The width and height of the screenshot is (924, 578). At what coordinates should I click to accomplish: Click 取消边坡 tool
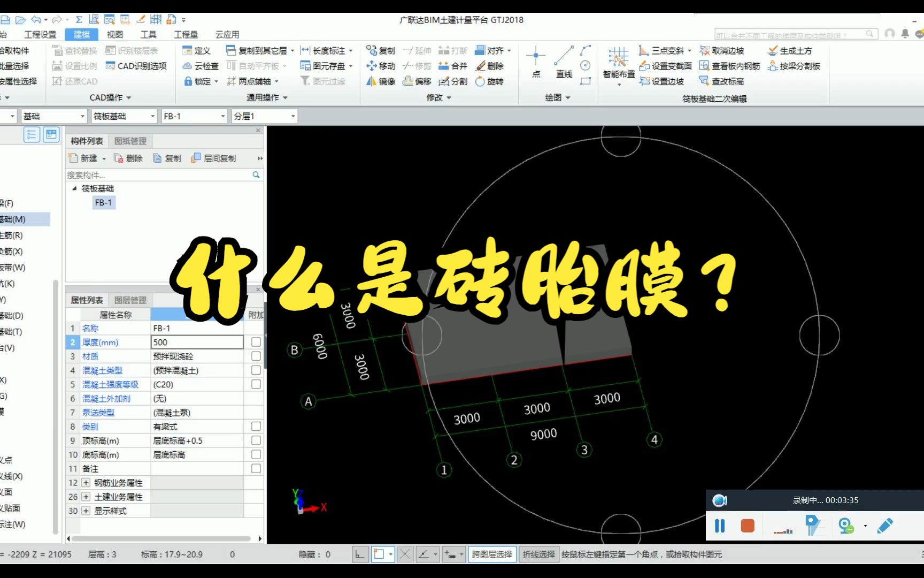[722, 50]
